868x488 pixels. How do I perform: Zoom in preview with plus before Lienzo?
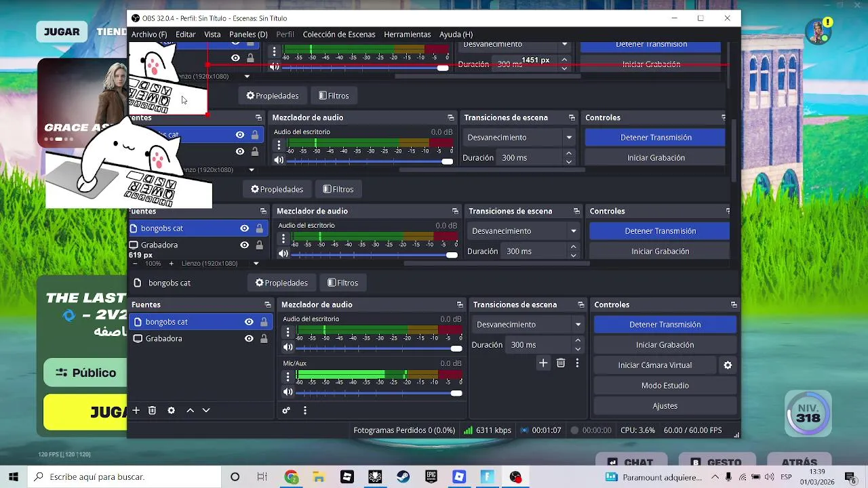171,263
